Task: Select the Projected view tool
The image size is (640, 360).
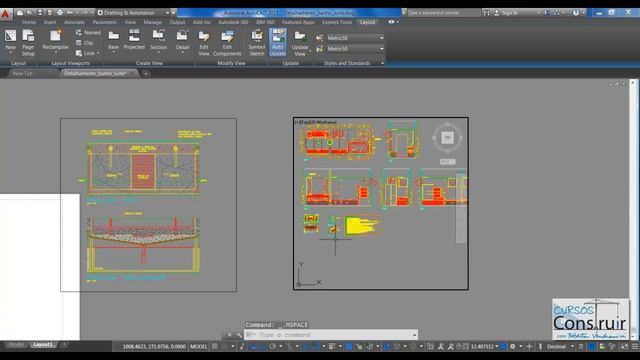Action: click(134, 40)
